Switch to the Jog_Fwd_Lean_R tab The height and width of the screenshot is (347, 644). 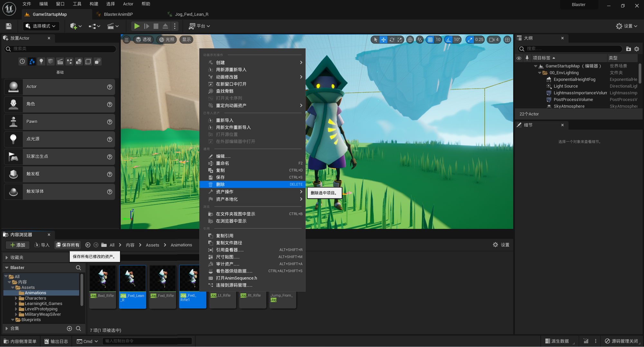pos(192,14)
